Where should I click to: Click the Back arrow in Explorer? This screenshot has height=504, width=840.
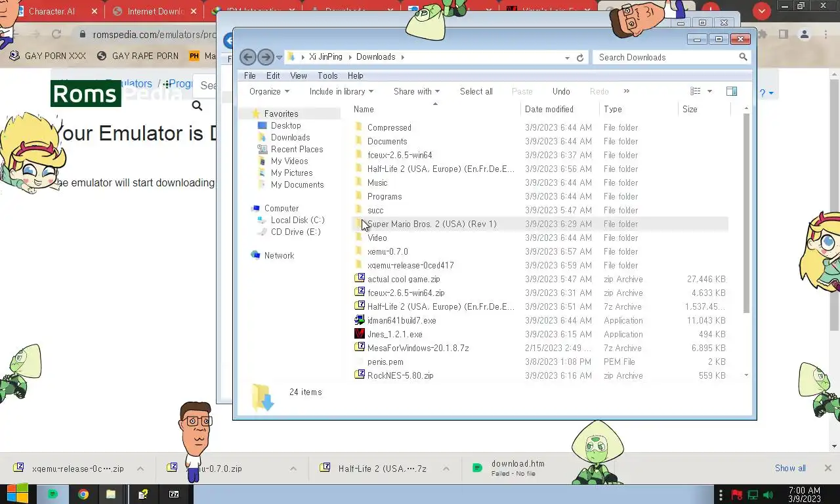coord(247,57)
